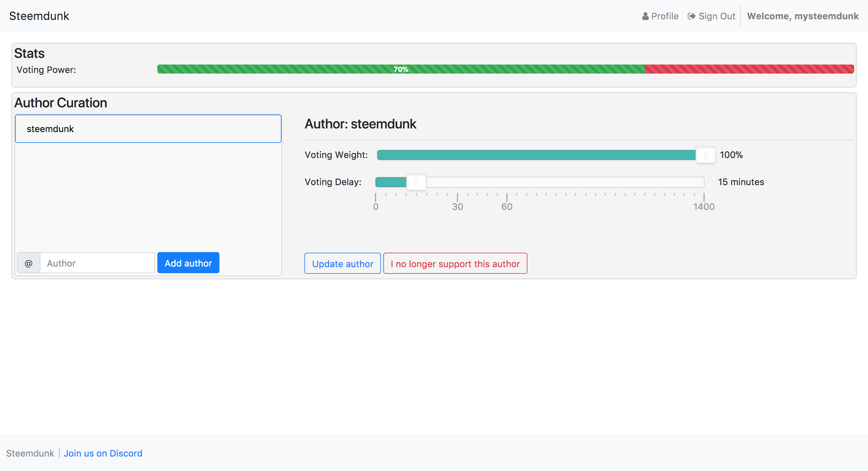The image size is (868, 471).
Task: Click the Voting Delay slider handle
Action: (x=417, y=182)
